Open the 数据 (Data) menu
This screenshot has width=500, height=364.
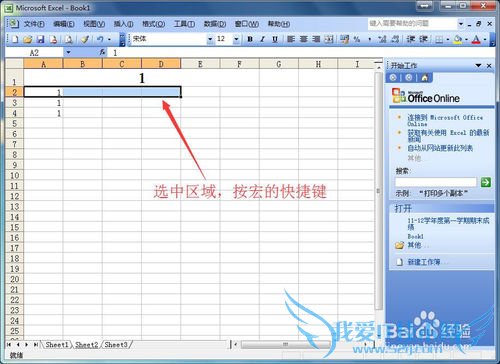[215, 24]
